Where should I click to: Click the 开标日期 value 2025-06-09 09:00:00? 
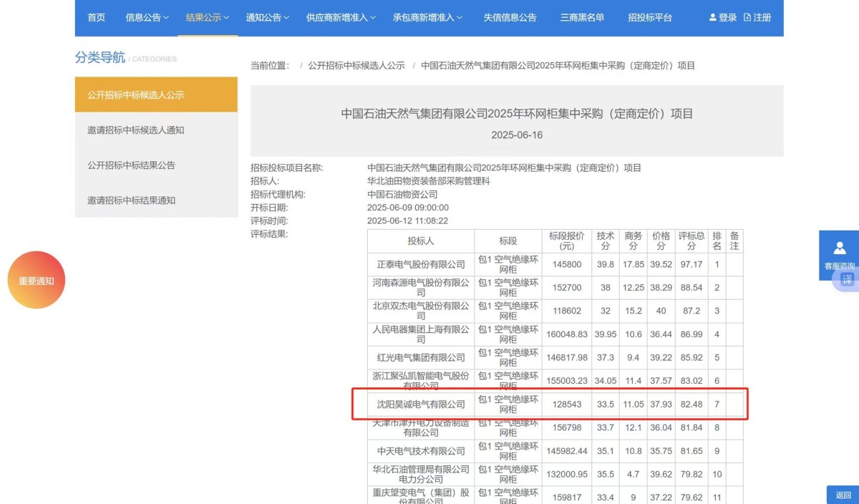[x=407, y=208]
